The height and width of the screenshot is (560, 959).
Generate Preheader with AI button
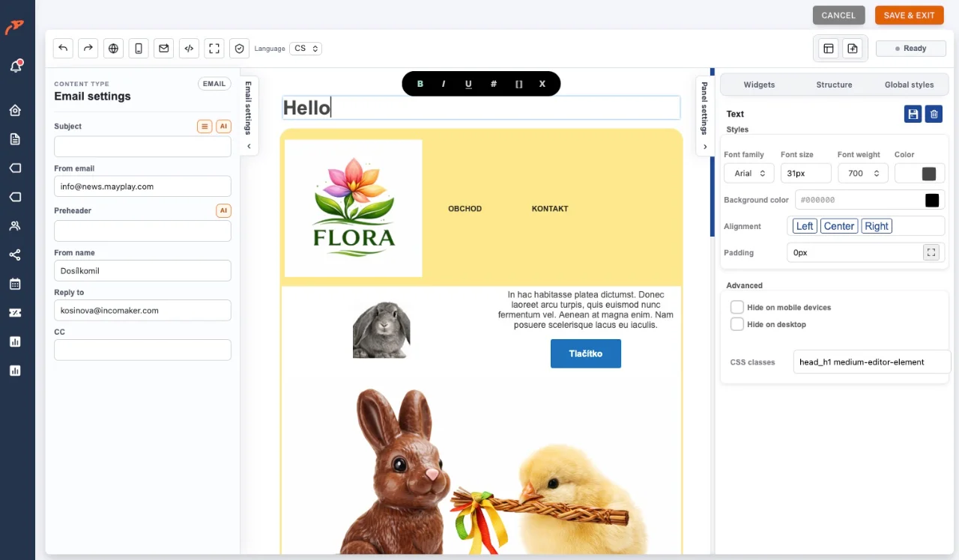(223, 211)
